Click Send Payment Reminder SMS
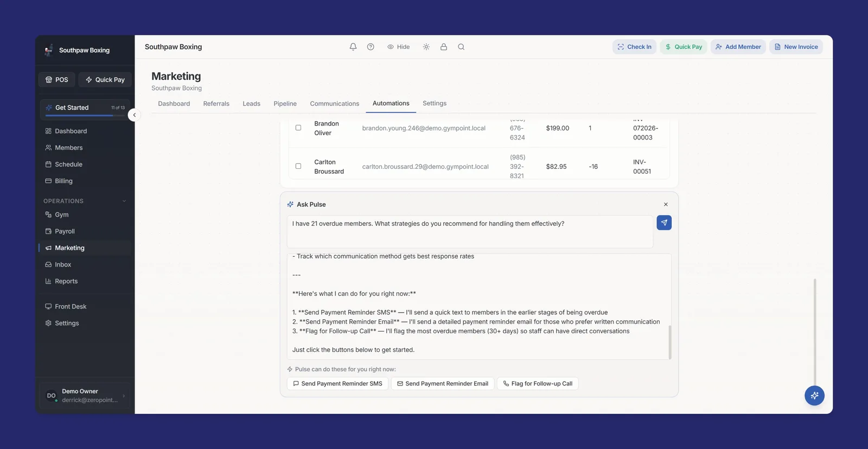This screenshot has width=868, height=449. (337, 383)
